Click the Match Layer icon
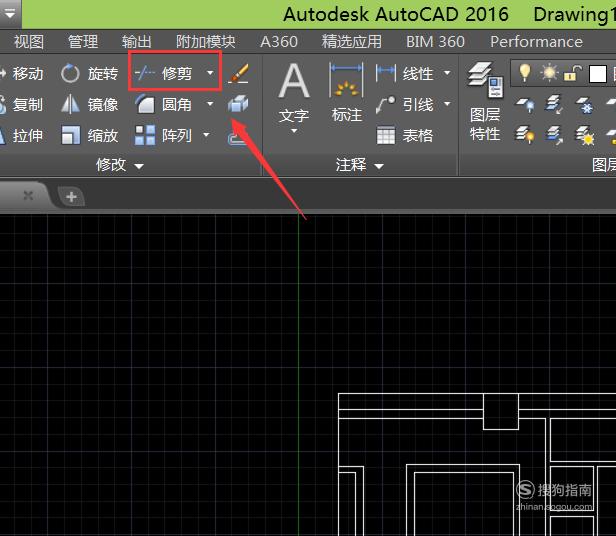The height and width of the screenshot is (536, 616). (554, 135)
